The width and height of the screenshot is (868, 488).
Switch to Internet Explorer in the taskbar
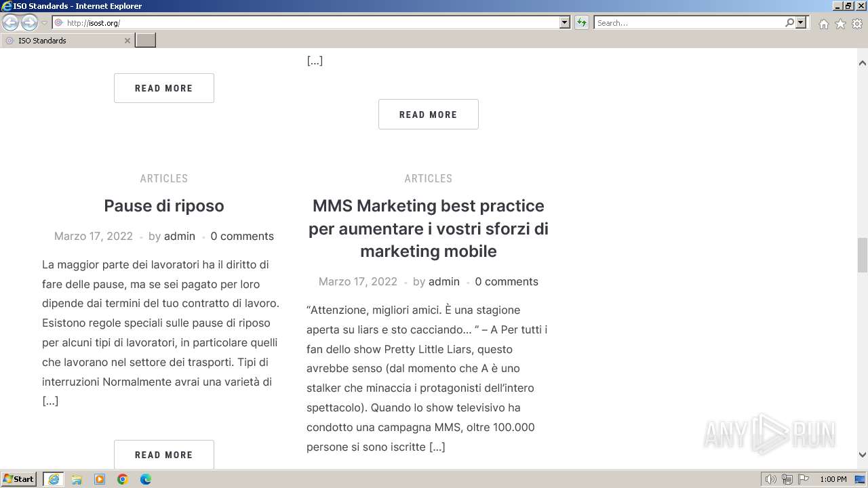point(54,479)
